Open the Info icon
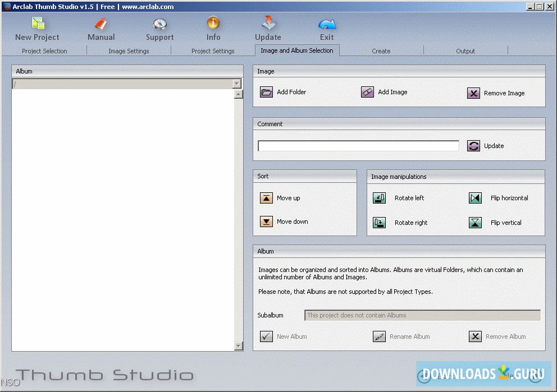 click(x=213, y=23)
